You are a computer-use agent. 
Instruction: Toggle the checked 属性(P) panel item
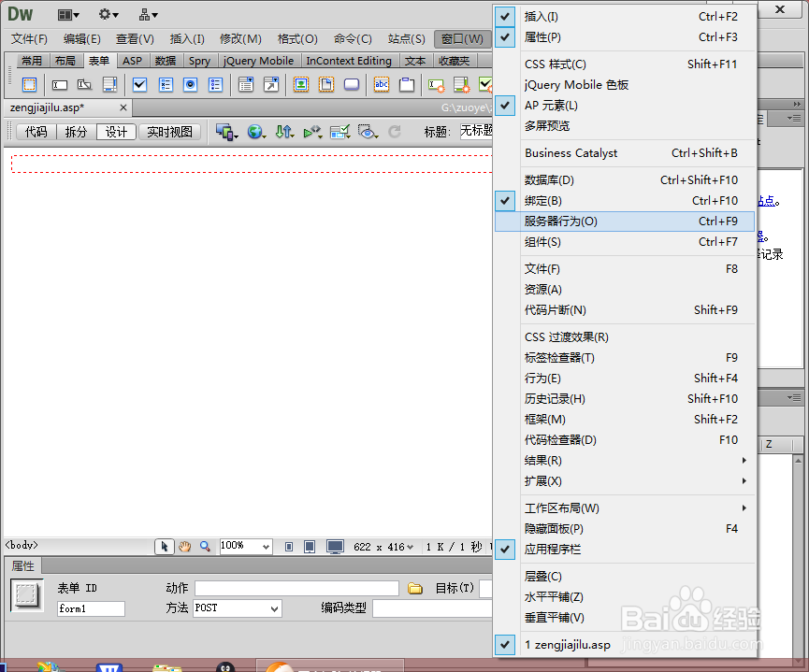[x=625, y=37]
